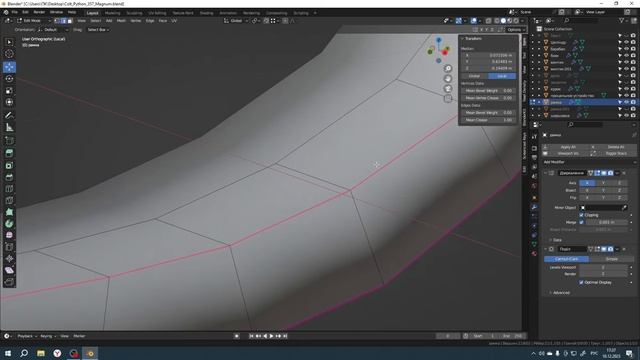640x360 pixels.
Task: Click the Toggle Stack button
Action: [616, 153]
